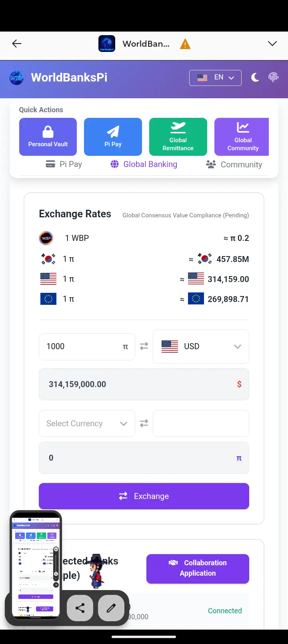Switch to the Global Banking tab
This screenshot has height=644, width=288.
coord(144,164)
